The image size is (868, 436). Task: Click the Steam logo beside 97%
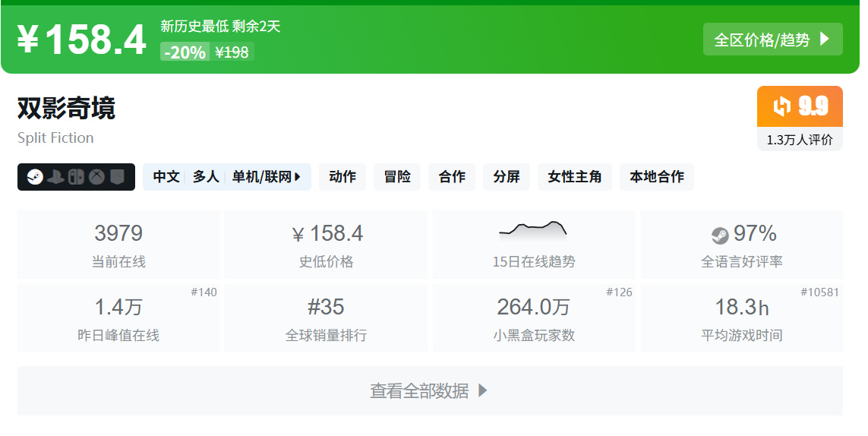(720, 235)
